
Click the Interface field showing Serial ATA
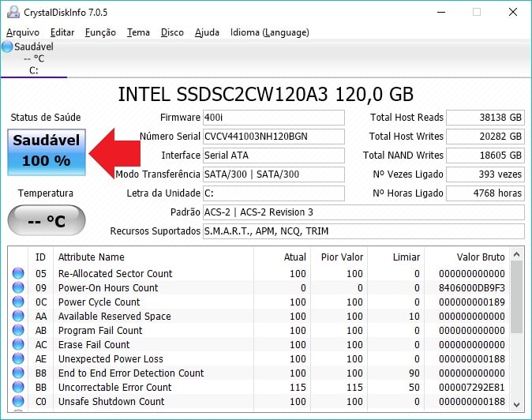tap(274, 156)
